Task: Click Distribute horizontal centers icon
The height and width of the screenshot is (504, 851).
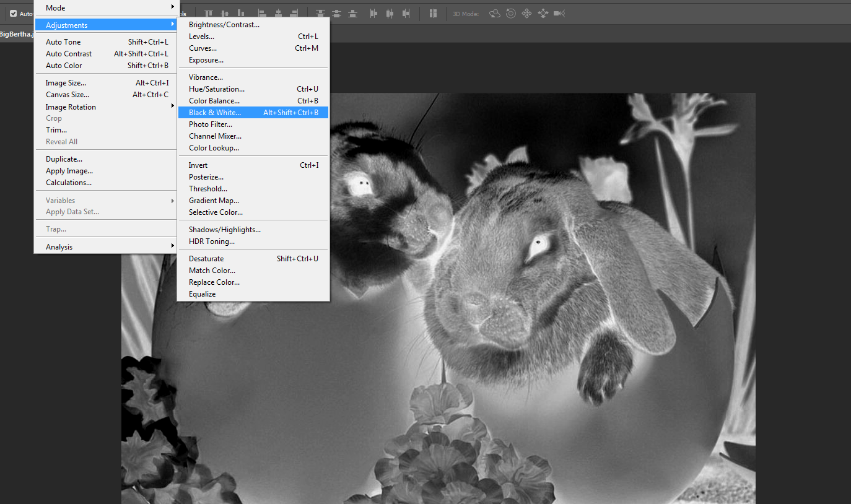Action: [390, 13]
